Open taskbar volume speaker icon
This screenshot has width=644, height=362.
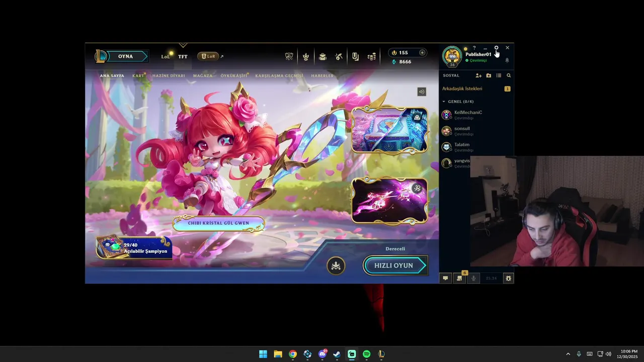(609, 354)
